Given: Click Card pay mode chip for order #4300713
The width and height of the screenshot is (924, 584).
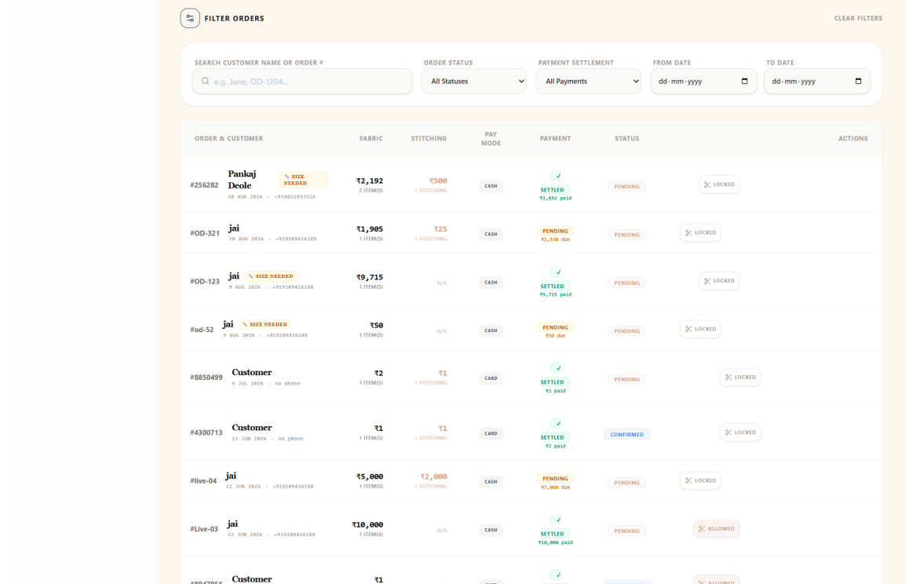Looking at the screenshot, I should click(491, 434).
